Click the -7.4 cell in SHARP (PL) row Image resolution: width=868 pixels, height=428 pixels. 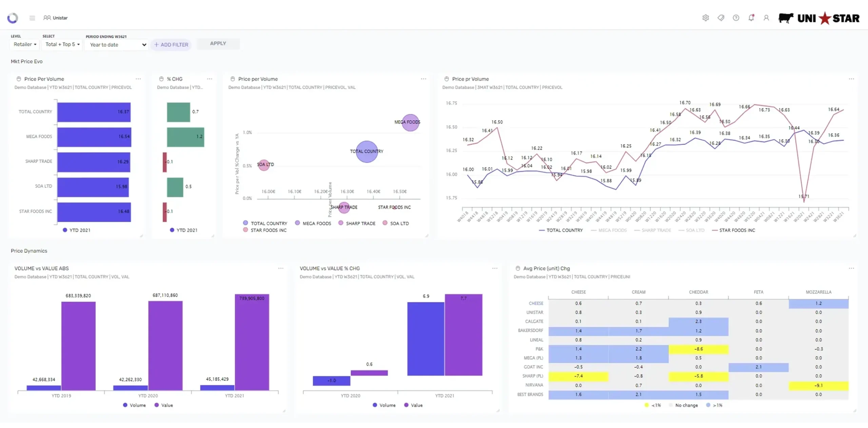578,376
